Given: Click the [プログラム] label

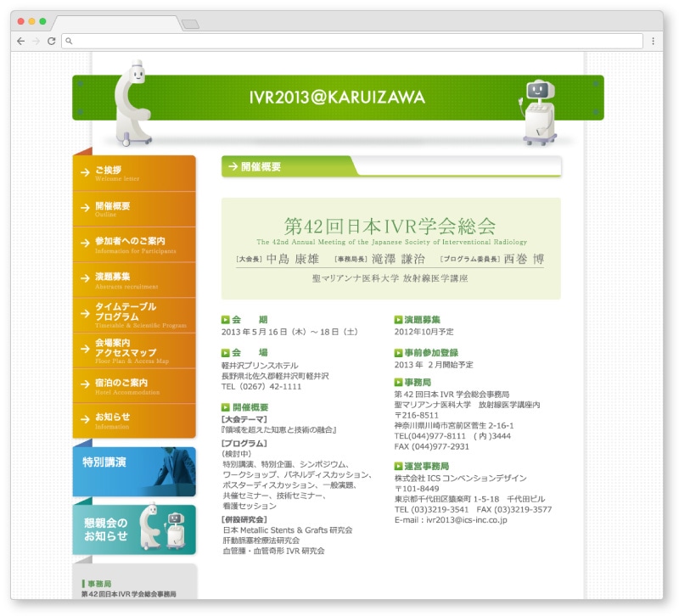Looking at the screenshot, I should pyautogui.click(x=244, y=444).
